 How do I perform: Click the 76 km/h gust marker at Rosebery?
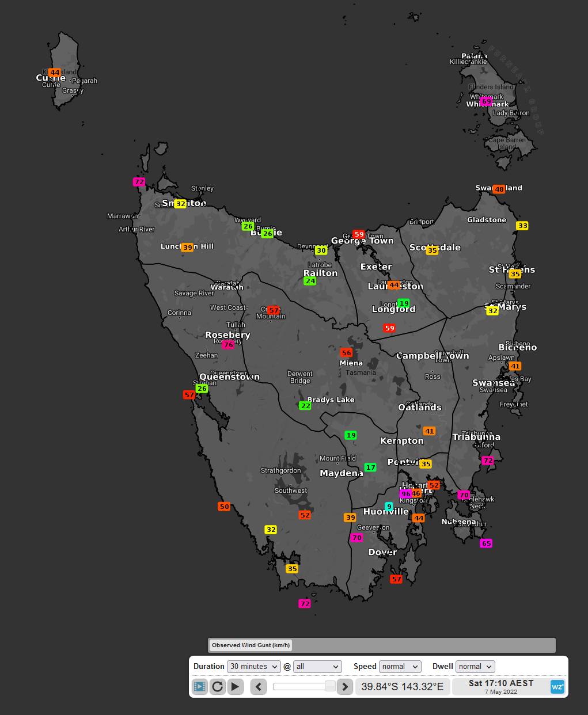coord(228,344)
